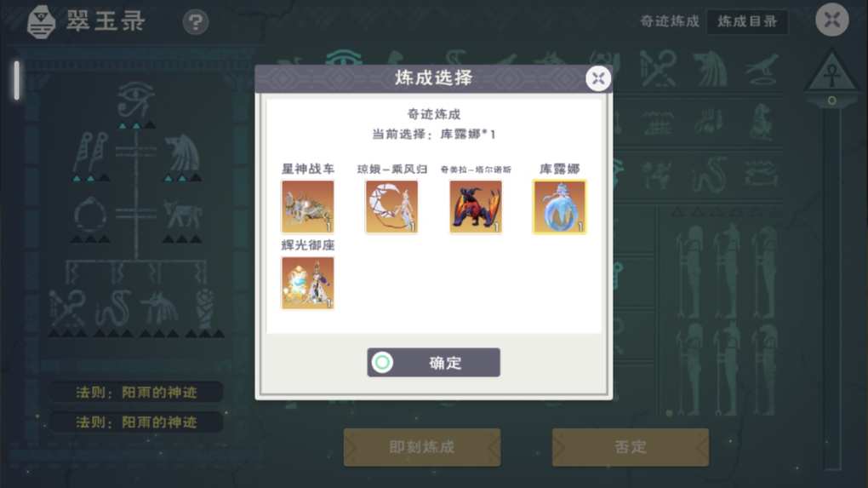The width and height of the screenshot is (868, 488).
Task: Select the second 法则：阳雨的神迹 entry
Action: point(136,422)
